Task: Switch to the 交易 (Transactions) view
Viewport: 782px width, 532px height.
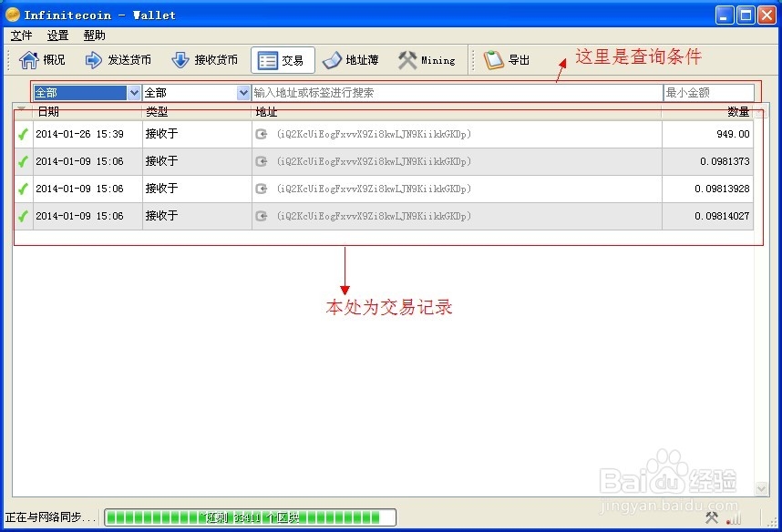Action: (283, 59)
